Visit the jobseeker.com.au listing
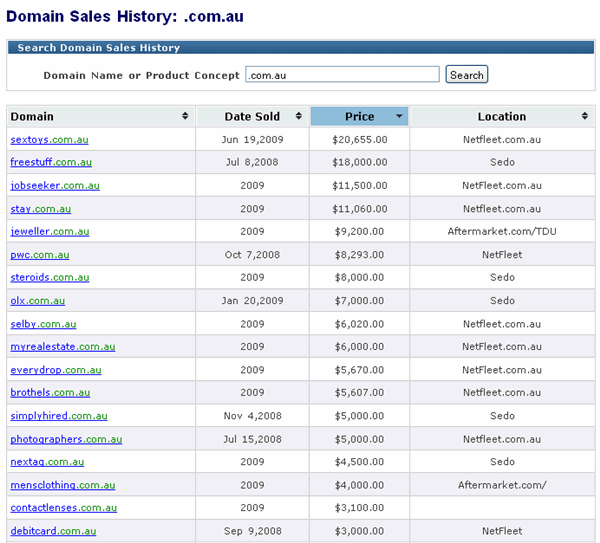This screenshot has width=600, height=543. pos(55,186)
